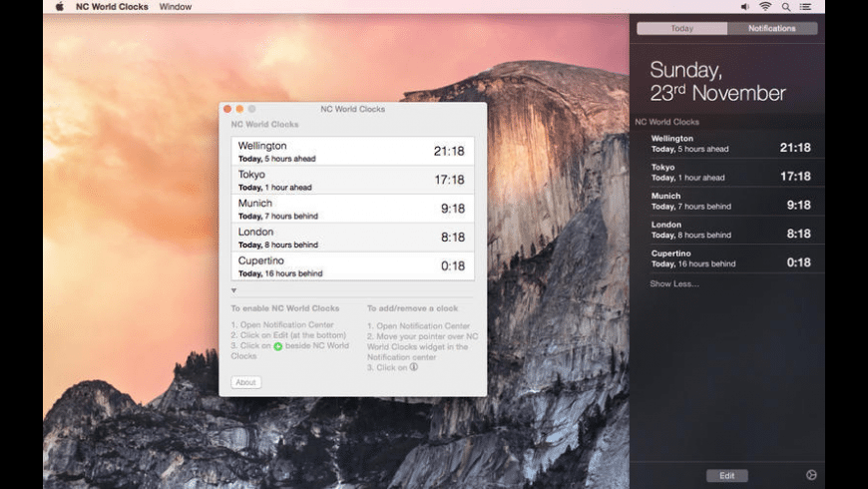Image resolution: width=868 pixels, height=489 pixels.
Task: Click the green plus icon in instructions
Action: point(278,346)
